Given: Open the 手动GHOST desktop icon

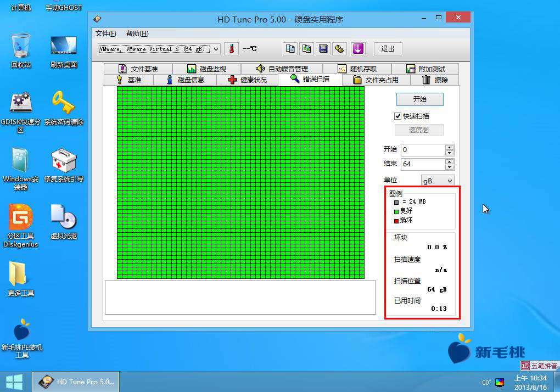Looking at the screenshot, I should pyautogui.click(x=64, y=7).
